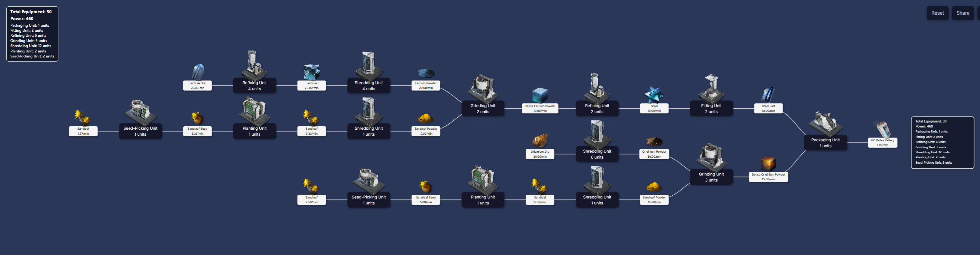Click 'Grinding Unit: 5 units' in the summary beside HC Valley Battery
980x255 pixels.
[x=930, y=147]
